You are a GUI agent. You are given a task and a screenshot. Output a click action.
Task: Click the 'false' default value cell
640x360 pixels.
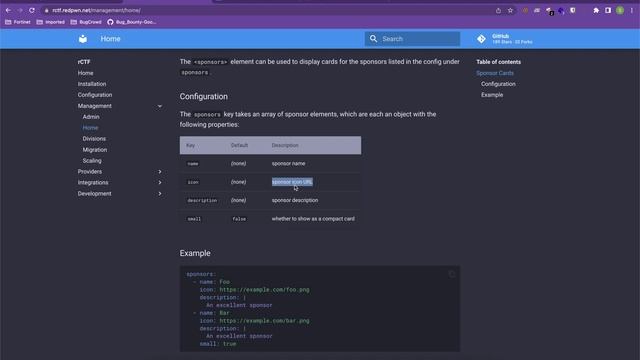point(239,219)
